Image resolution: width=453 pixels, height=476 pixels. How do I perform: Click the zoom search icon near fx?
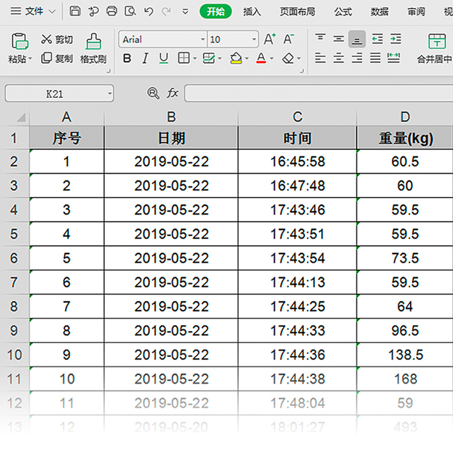[153, 93]
